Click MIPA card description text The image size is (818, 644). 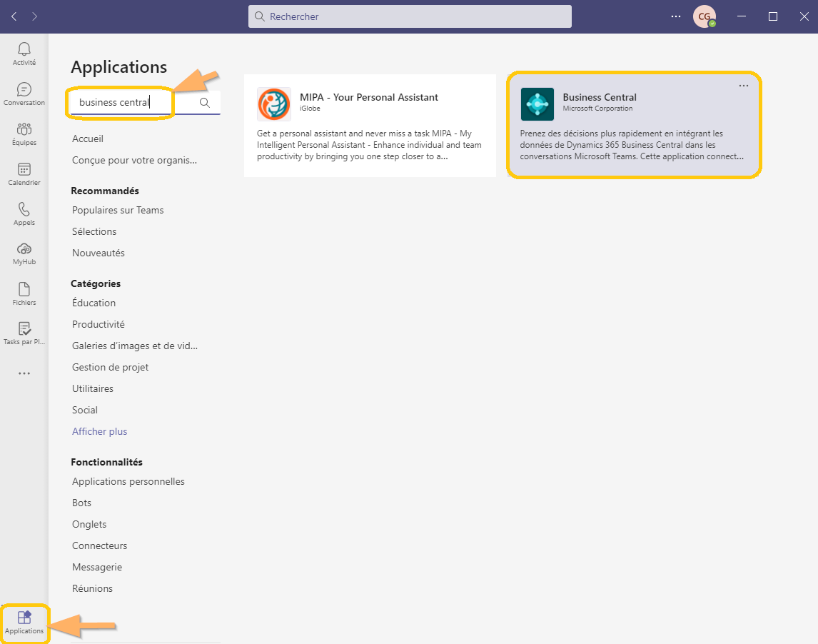coord(369,145)
